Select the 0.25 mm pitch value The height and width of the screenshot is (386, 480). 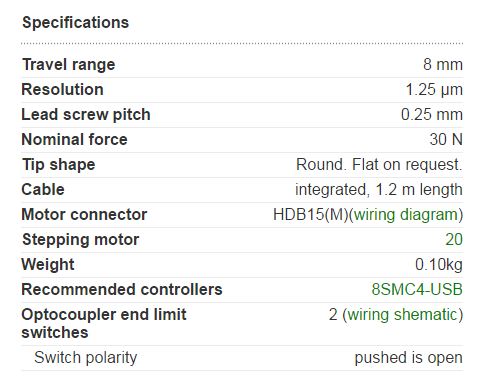coord(432,114)
